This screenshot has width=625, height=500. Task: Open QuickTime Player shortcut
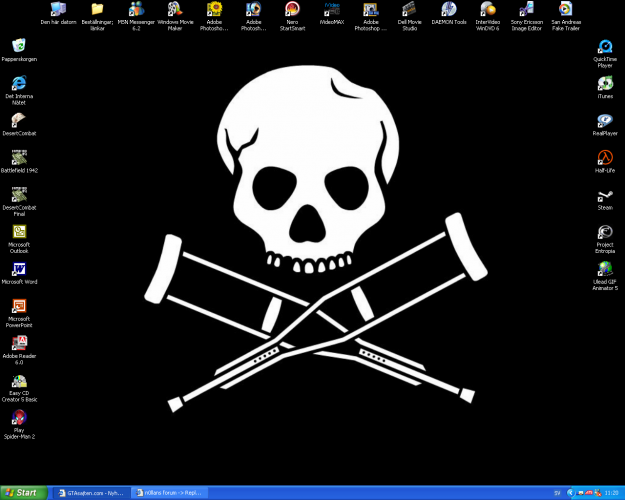pyautogui.click(x=604, y=47)
